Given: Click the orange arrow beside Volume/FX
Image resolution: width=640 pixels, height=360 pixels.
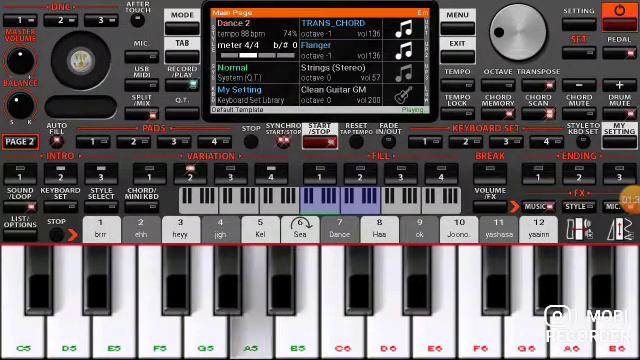Looking at the screenshot, I should click(x=515, y=207).
